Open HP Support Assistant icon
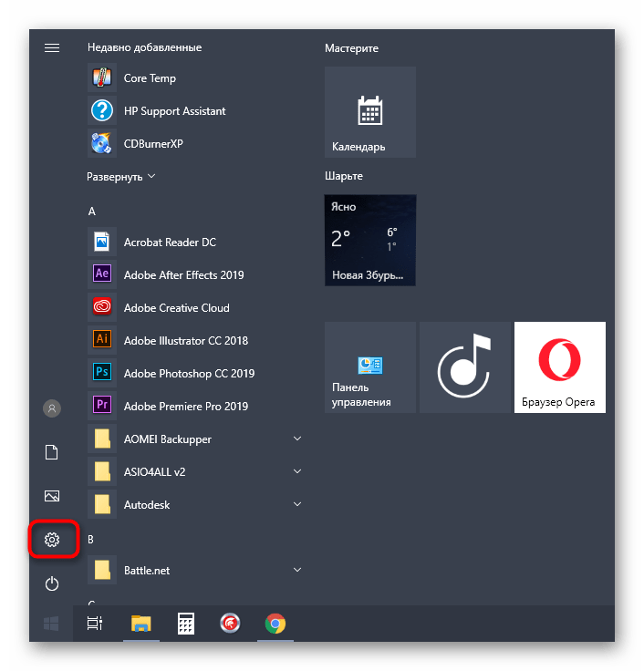 [102, 111]
